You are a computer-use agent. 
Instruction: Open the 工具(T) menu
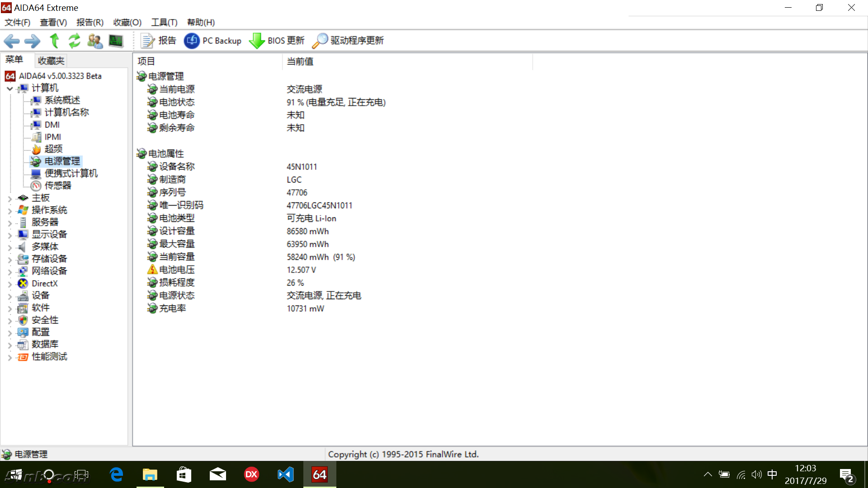164,22
